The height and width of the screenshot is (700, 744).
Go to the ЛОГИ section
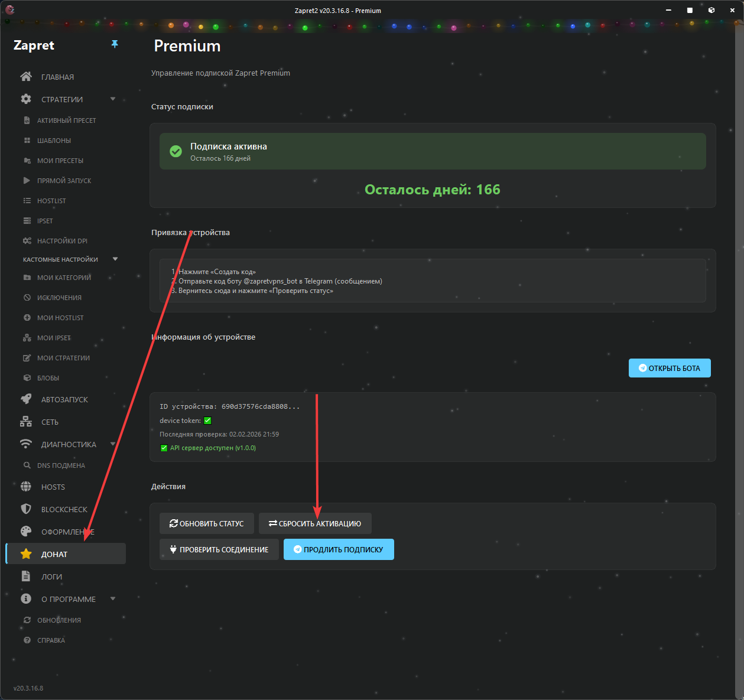66,577
